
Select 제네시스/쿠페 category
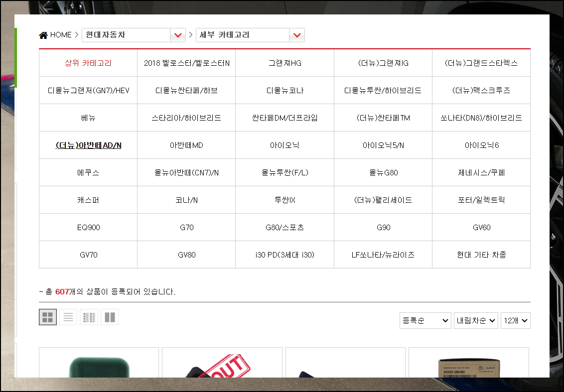coord(481,173)
